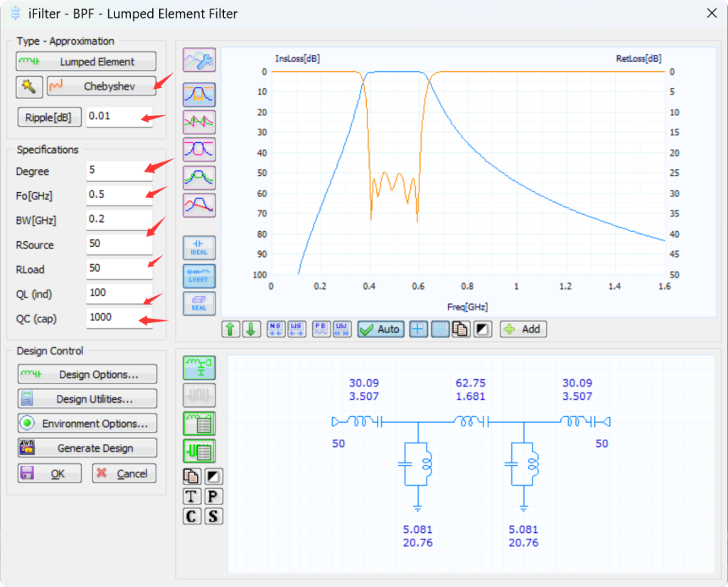728x587 pixels.
Task: Click first shunt resonator 5.081 / 20.76 values
Action: pos(417,536)
